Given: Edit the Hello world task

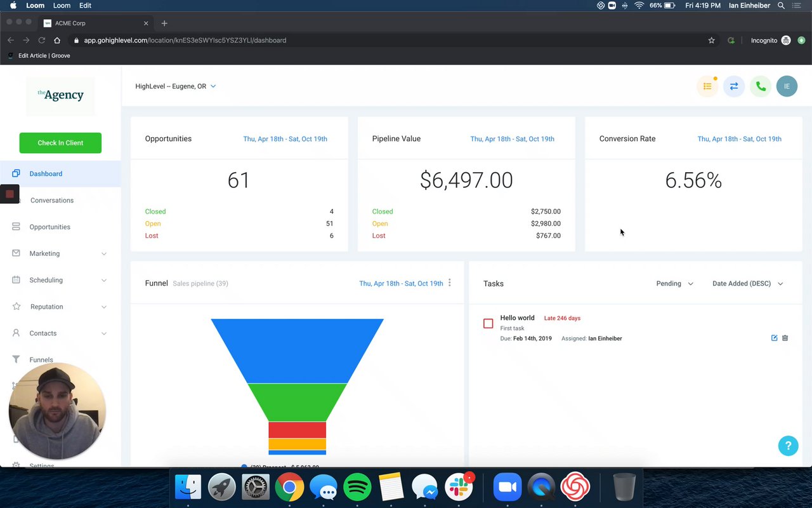Looking at the screenshot, I should pyautogui.click(x=774, y=338).
